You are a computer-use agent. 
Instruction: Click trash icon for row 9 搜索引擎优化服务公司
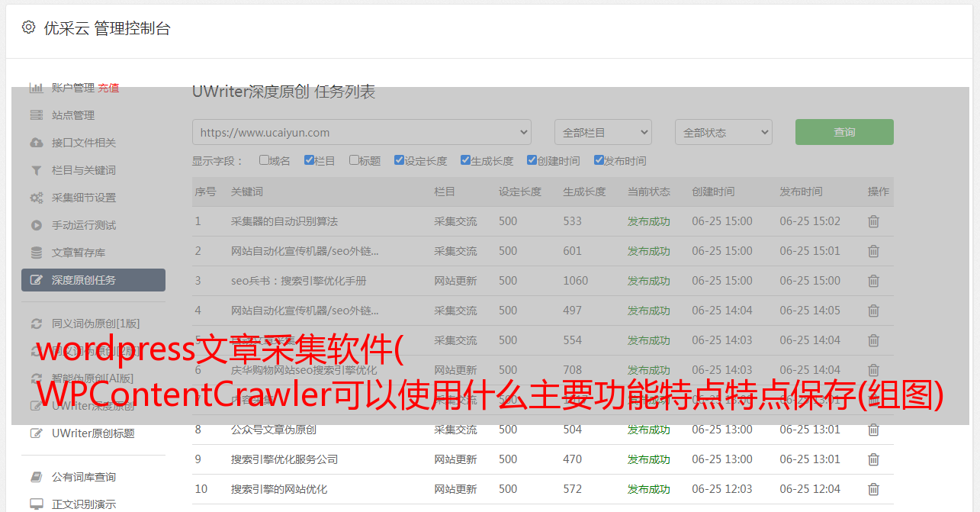[873, 459]
